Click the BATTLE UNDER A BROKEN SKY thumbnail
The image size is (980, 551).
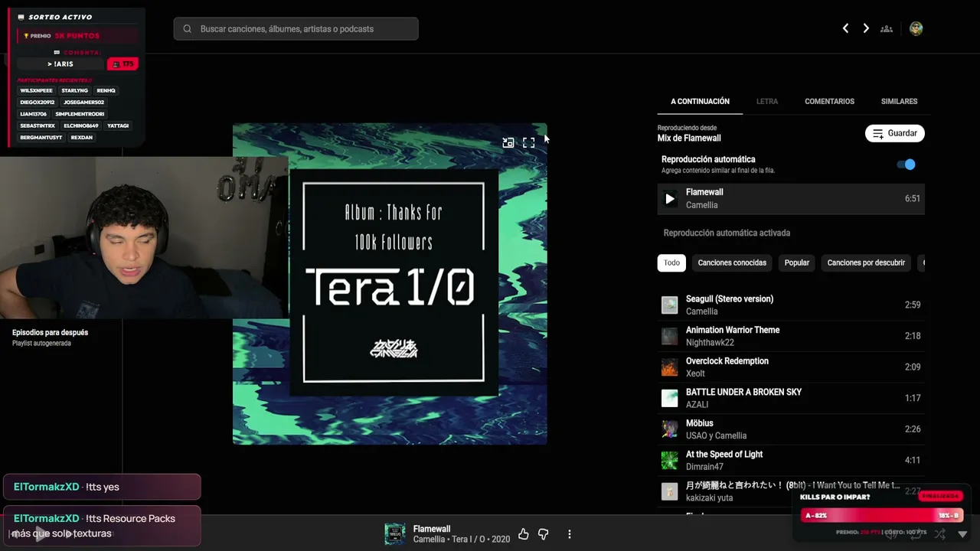pos(670,399)
